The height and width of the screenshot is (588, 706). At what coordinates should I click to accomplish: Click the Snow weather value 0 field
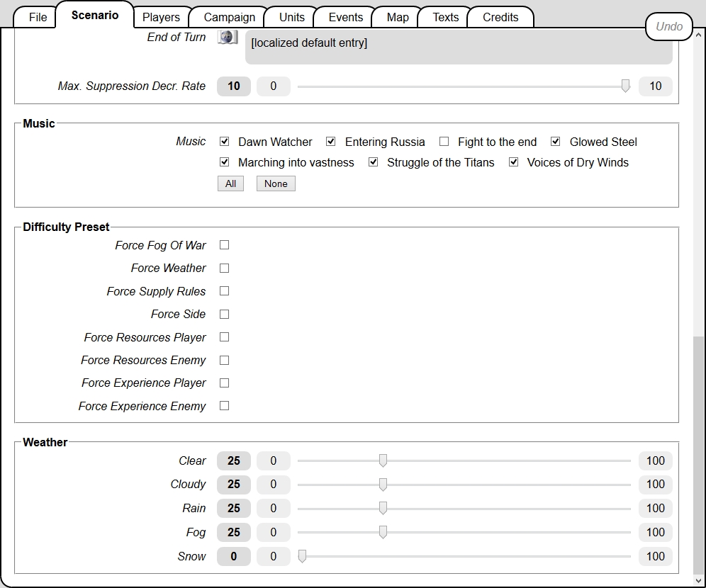(234, 557)
